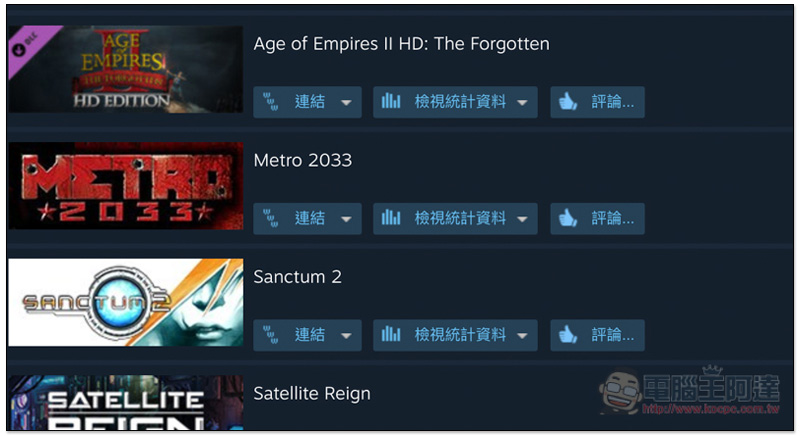The height and width of the screenshot is (436, 800).
Task: Click the link icon in the Metro 2033 row
Action: 270,218
